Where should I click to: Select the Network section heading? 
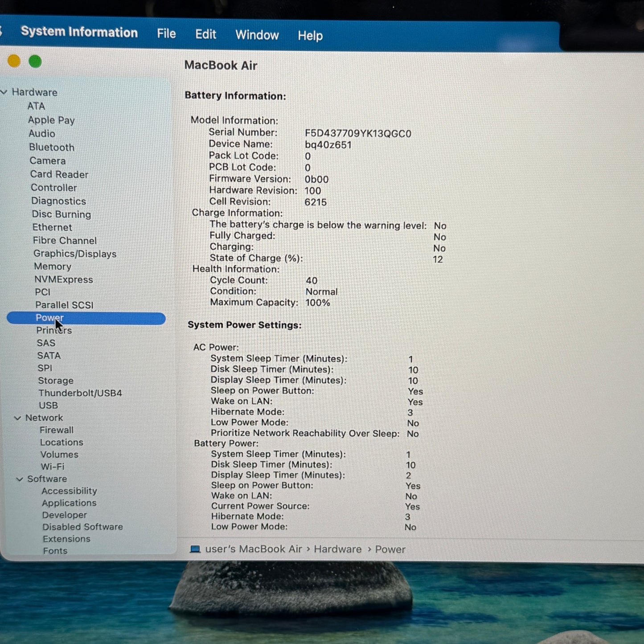(44, 418)
